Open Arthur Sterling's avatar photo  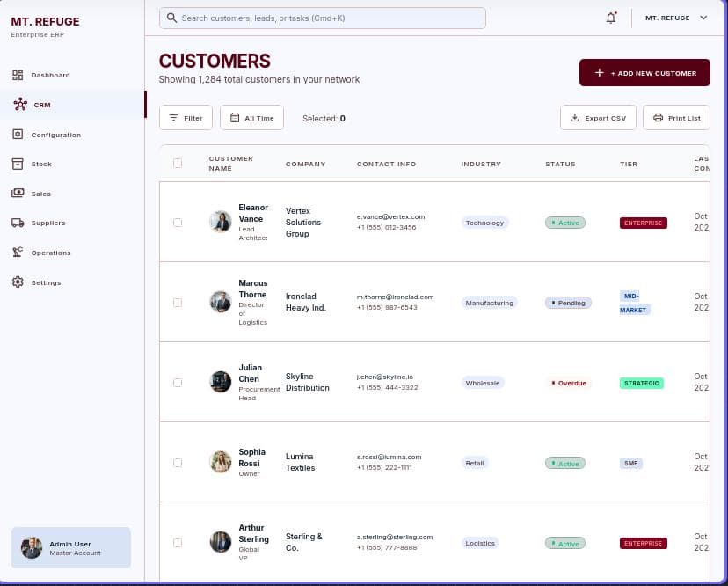click(221, 542)
